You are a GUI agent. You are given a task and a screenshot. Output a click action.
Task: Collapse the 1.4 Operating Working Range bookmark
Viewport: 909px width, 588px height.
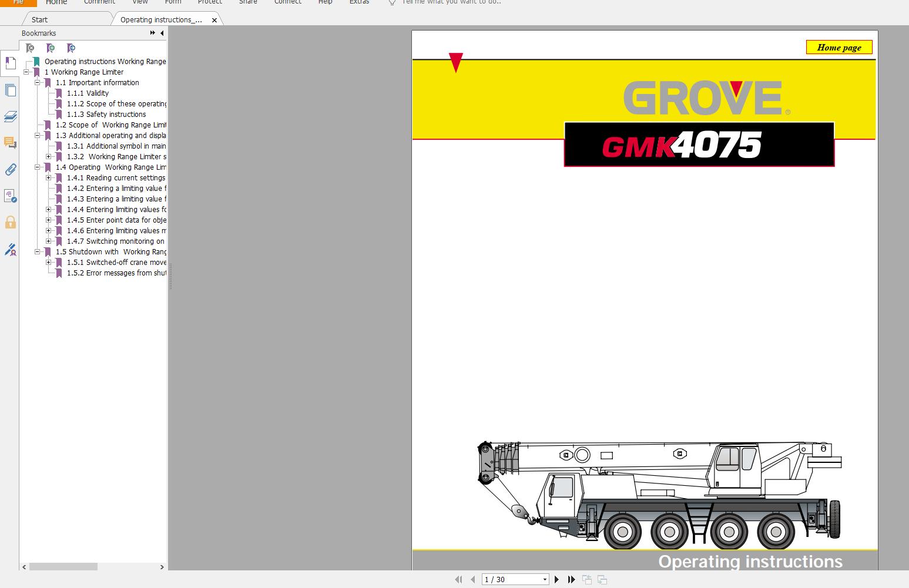(x=38, y=167)
